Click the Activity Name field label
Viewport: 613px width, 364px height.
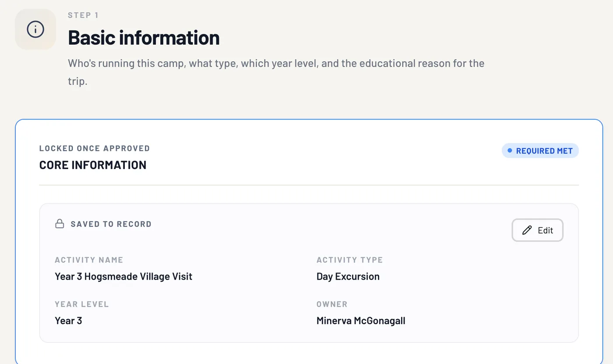[x=89, y=260]
